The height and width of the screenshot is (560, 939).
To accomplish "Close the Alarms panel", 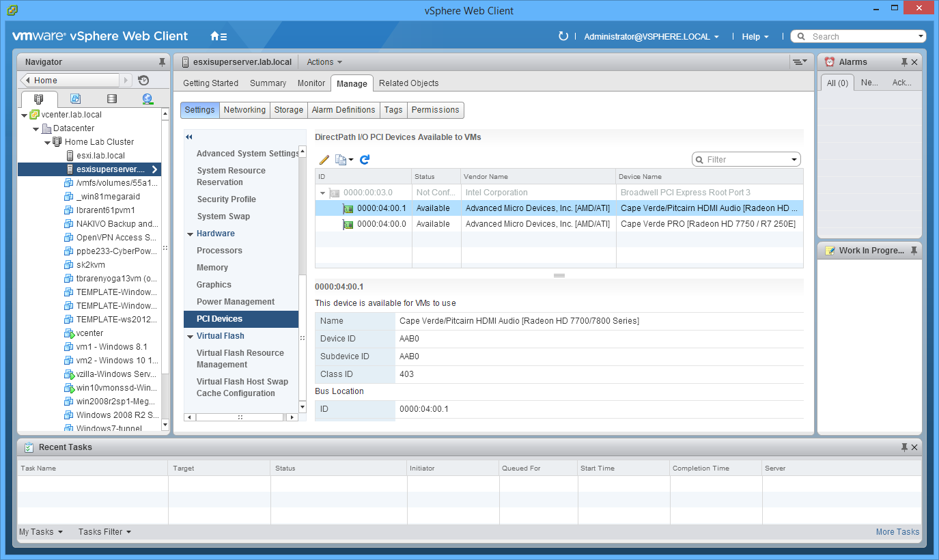I will point(915,62).
